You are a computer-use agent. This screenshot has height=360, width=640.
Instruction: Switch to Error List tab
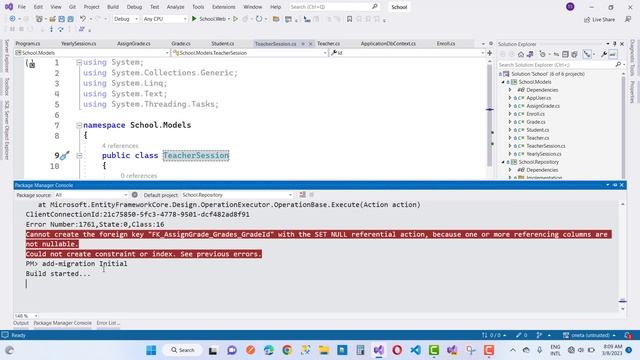(108, 323)
